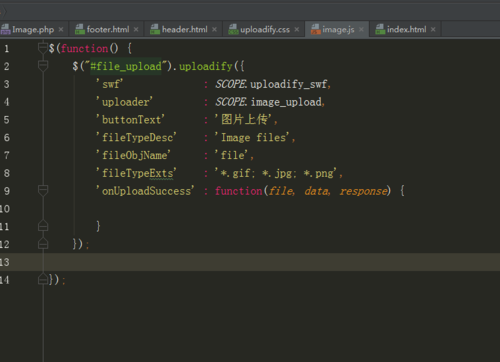Viewport: 500px width, 362px height.
Task: Click the 'onUploadSuccess' property key
Action: 145,191
